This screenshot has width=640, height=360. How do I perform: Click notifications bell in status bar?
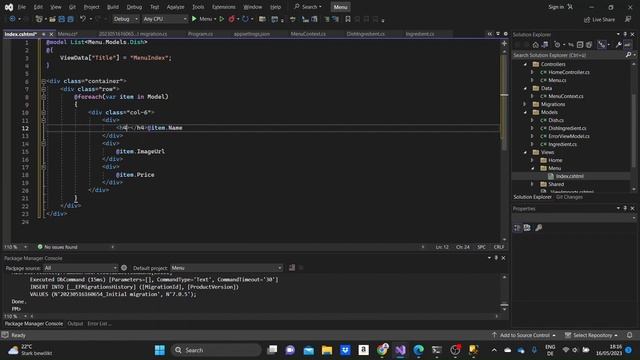tap(629, 335)
